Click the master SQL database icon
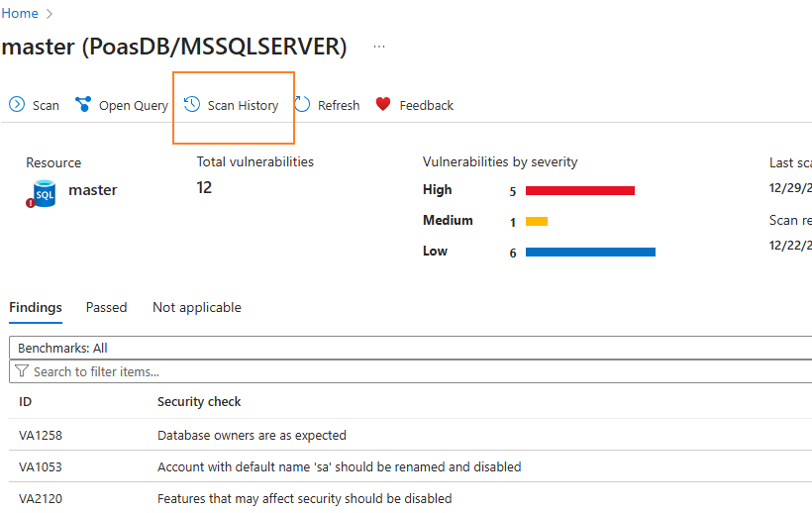Image resolution: width=812 pixels, height=513 pixels. pyautogui.click(x=42, y=193)
